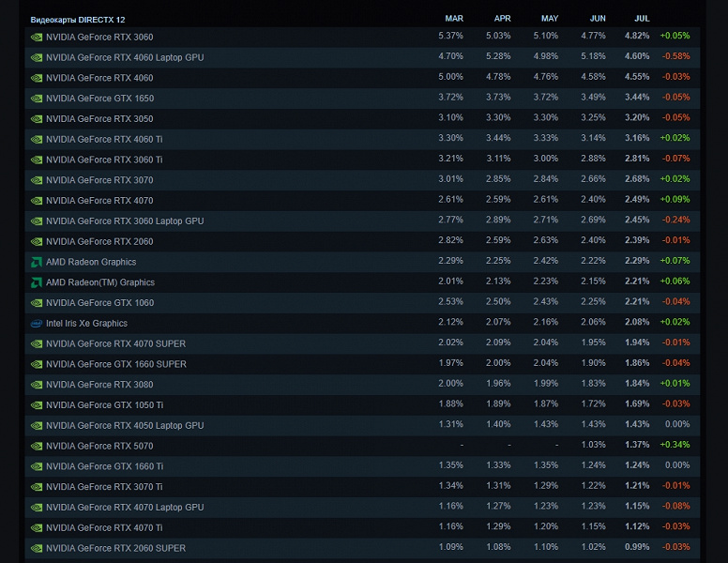This screenshot has width=728, height=563.
Task: Click the -0.58% change for RTX 4060 Laptop GPU
Action: (675, 57)
